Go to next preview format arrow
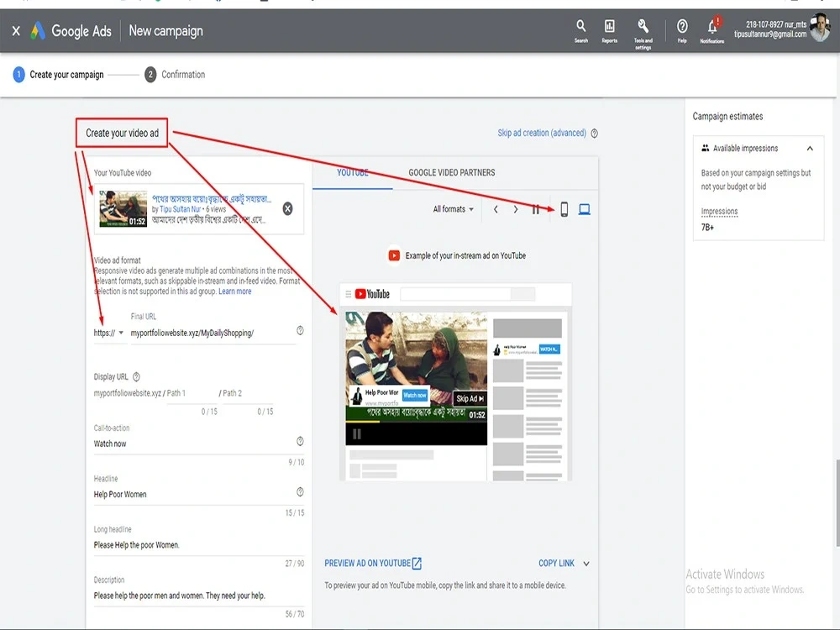 coord(516,209)
